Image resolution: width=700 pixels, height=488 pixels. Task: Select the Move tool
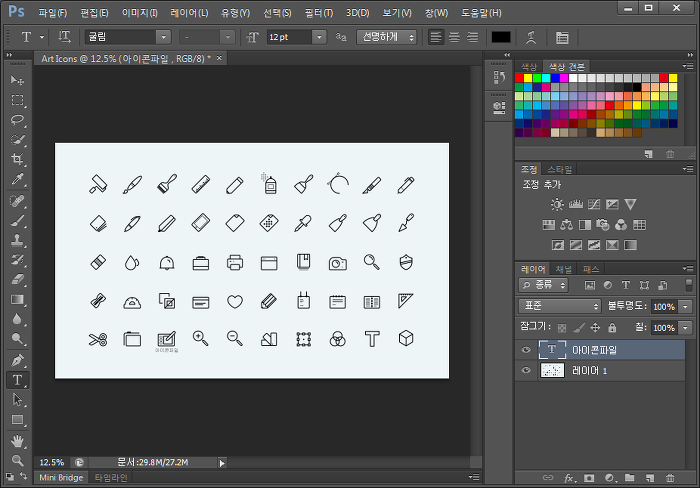(17, 80)
